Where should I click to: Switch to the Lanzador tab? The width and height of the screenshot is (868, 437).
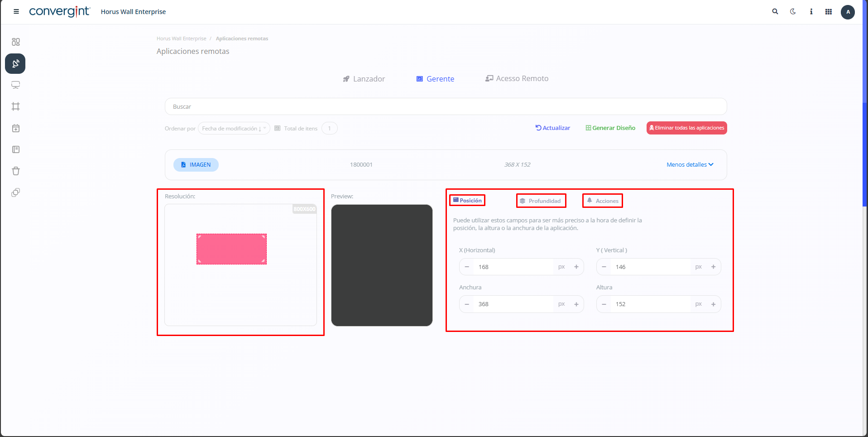tap(364, 79)
